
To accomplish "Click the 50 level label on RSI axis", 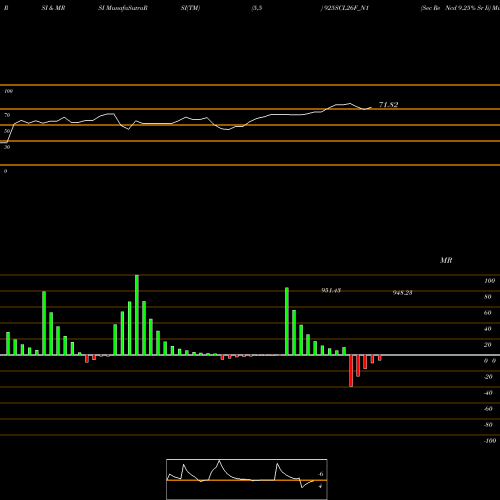I will tap(7, 131).
